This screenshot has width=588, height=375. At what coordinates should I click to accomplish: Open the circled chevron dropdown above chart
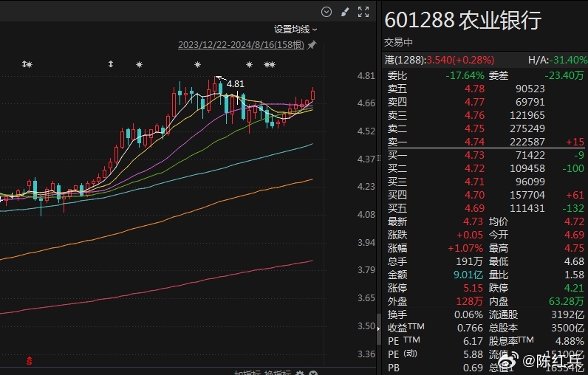327,12
